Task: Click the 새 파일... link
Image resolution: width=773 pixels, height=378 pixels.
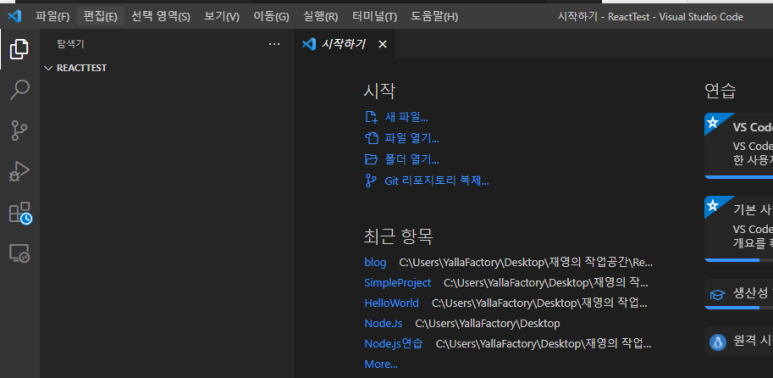Action: (x=407, y=117)
